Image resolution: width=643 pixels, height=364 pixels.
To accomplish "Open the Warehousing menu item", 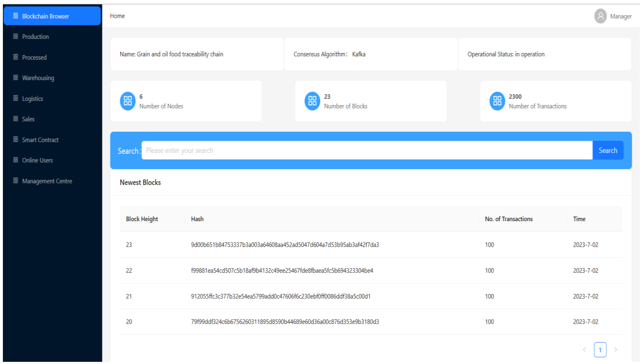I will pos(38,78).
